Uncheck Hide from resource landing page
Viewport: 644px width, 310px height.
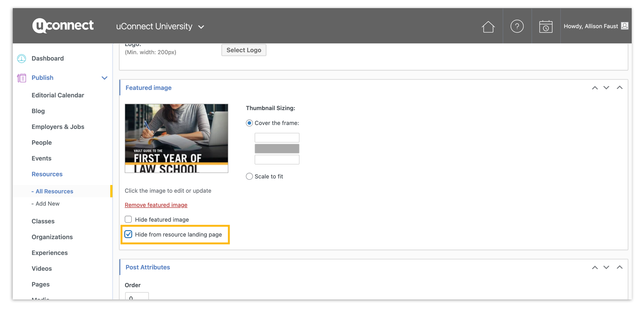[128, 234]
